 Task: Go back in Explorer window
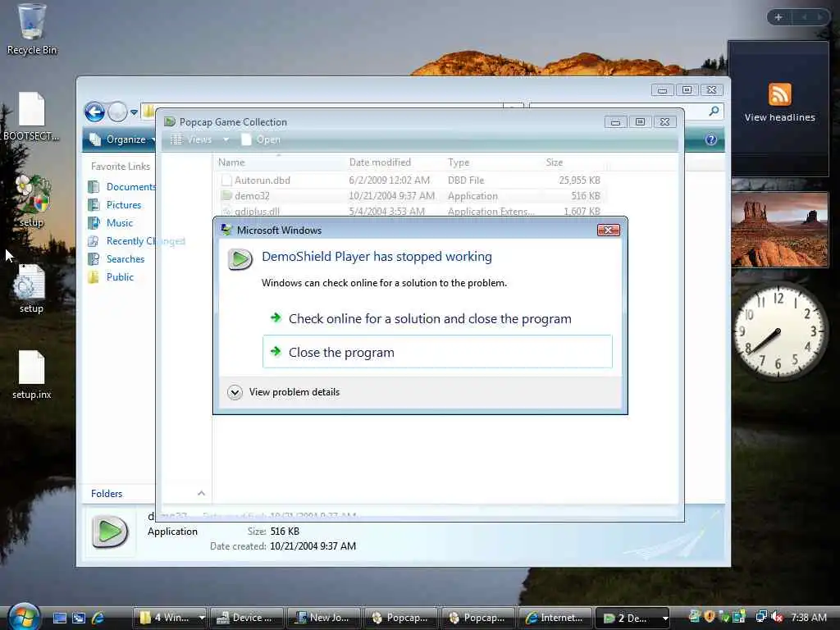click(x=95, y=112)
